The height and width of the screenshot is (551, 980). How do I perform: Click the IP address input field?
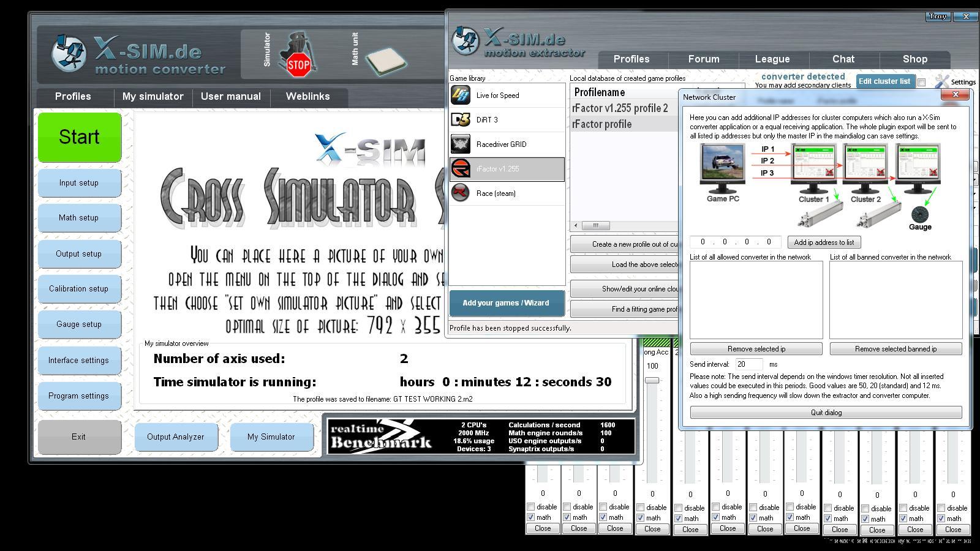pyautogui.click(x=736, y=242)
